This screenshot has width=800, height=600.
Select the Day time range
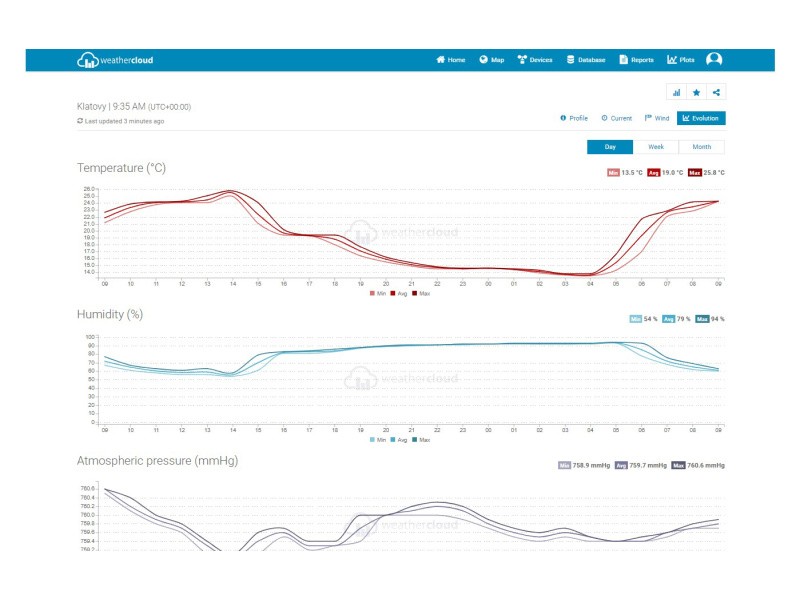point(610,147)
